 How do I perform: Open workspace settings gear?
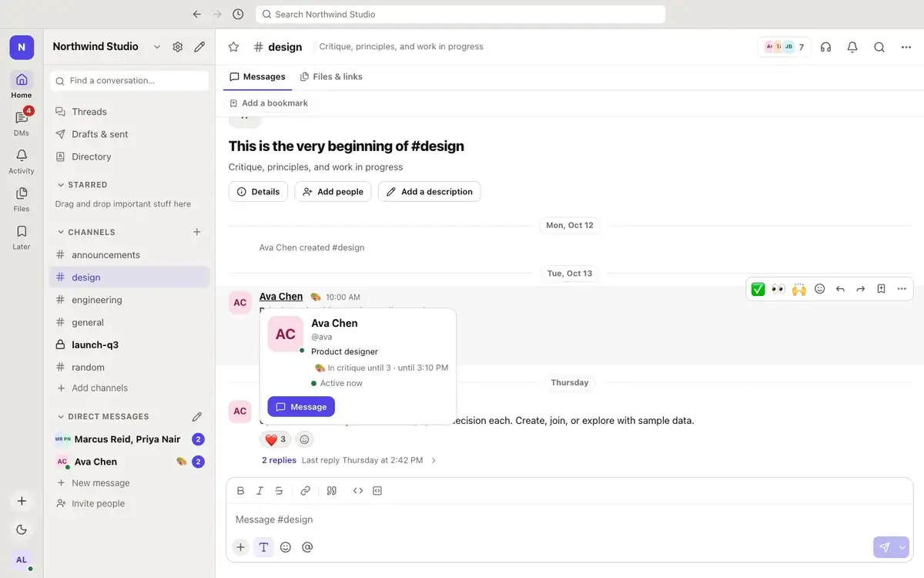[178, 47]
